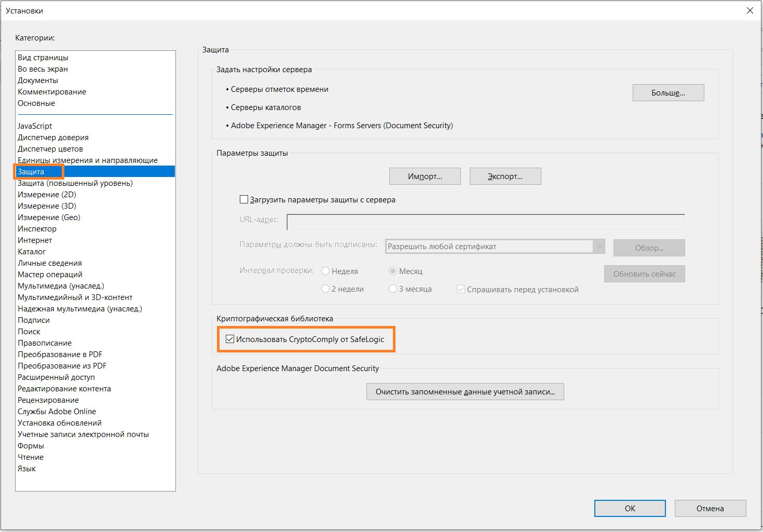
Task: Close the Установки dialog window
Action: point(750,10)
